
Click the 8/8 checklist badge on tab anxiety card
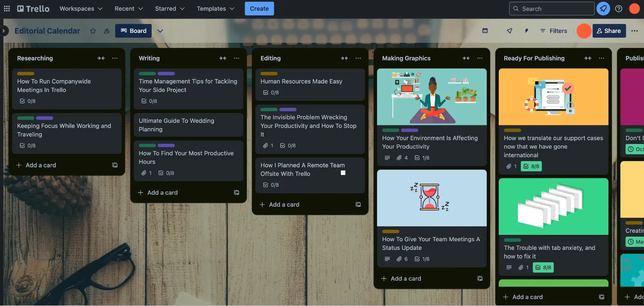point(543,267)
